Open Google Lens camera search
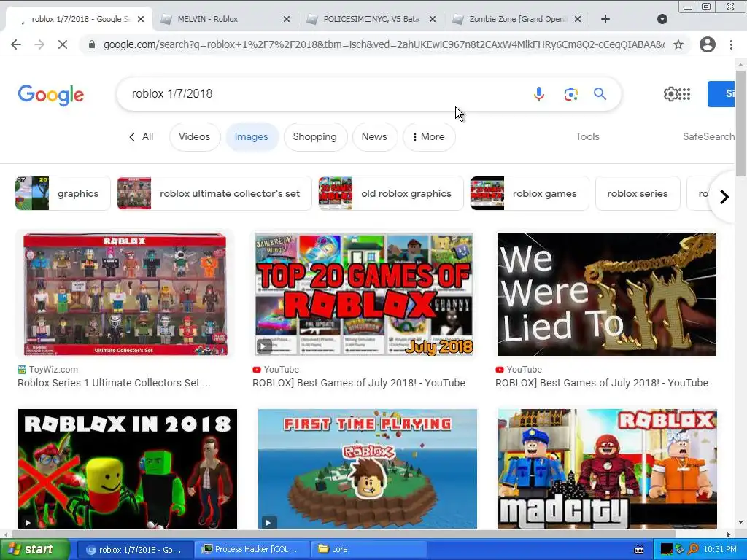The image size is (747, 560). click(570, 94)
